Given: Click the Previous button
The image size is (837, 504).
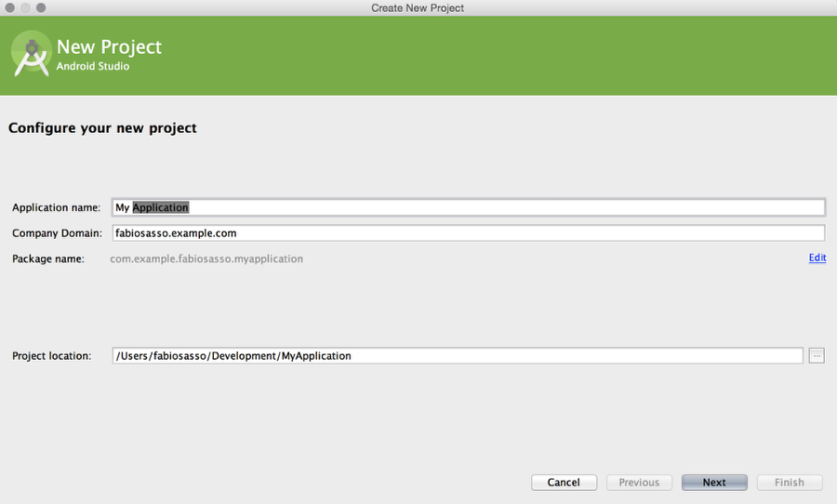Looking at the screenshot, I should 639,482.
